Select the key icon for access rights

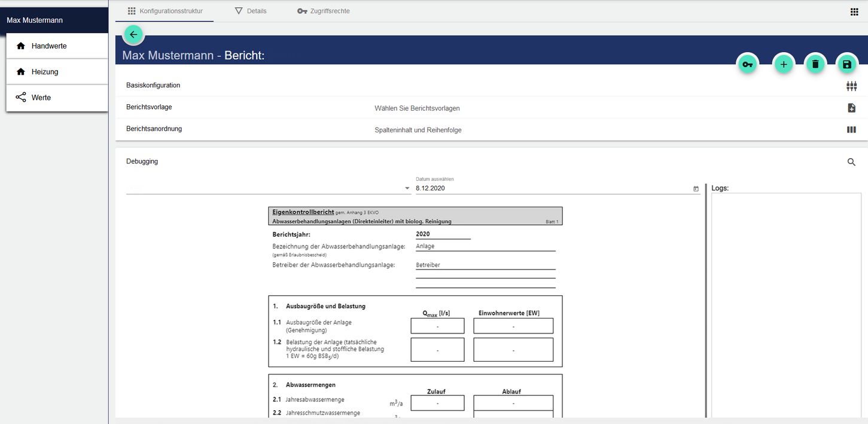pos(747,63)
